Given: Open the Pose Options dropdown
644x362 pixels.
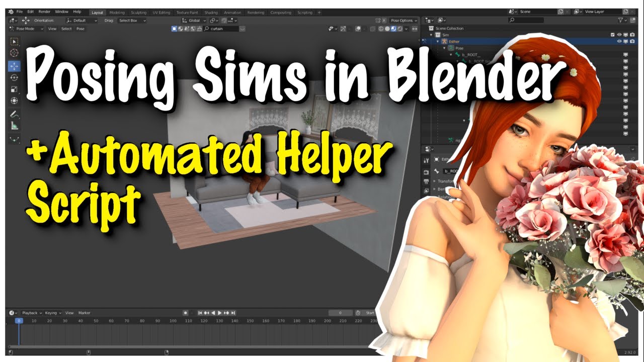Looking at the screenshot, I should pos(404,21).
